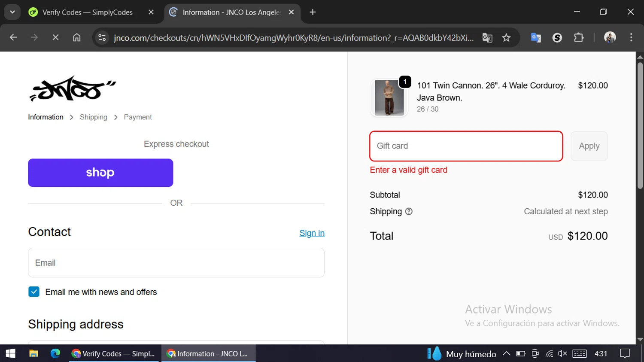Open Google Translate extension icon

click(536, 38)
